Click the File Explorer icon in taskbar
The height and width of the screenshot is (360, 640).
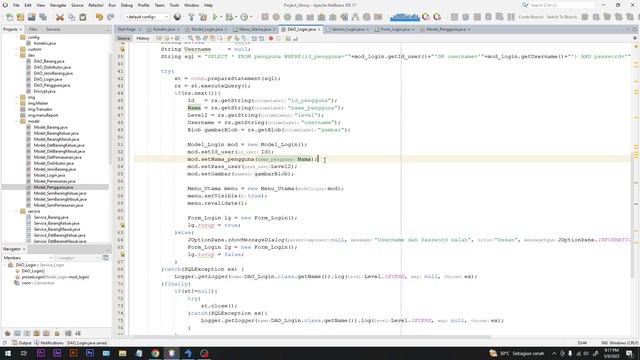coord(122,353)
